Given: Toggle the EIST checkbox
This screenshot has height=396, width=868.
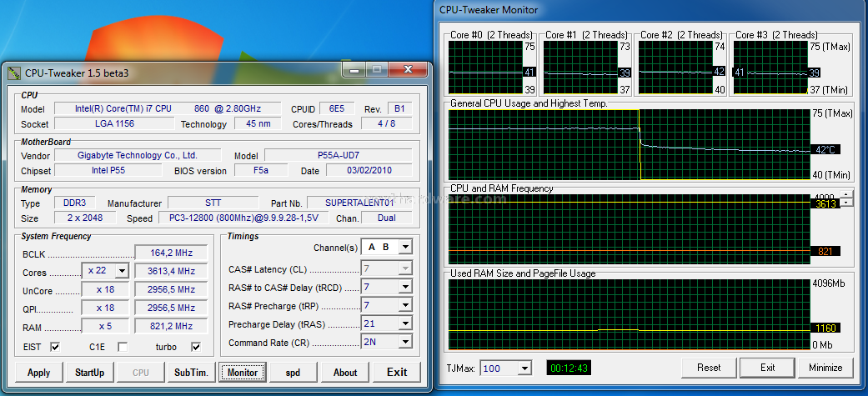Looking at the screenshot, I should (x=55, y=348).
